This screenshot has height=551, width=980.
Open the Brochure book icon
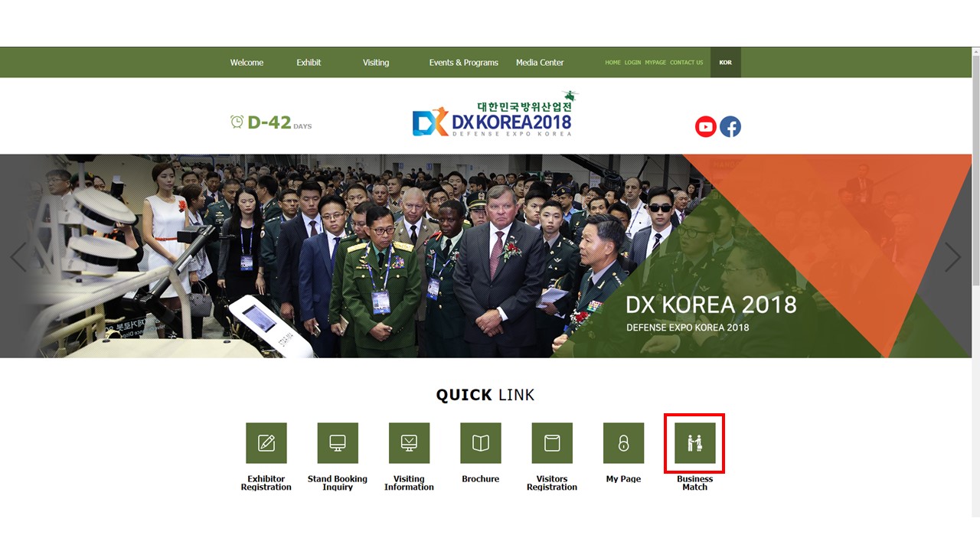[x=481, y=443]
